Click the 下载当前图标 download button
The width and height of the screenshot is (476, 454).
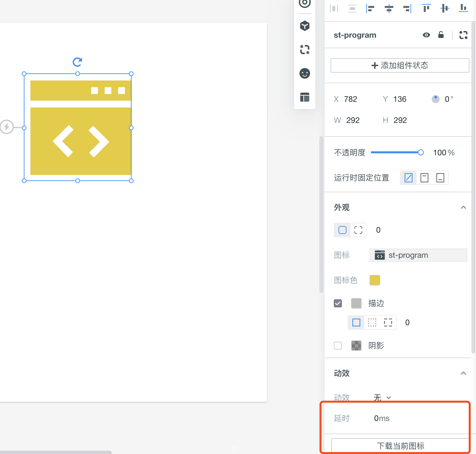point(400,446)
